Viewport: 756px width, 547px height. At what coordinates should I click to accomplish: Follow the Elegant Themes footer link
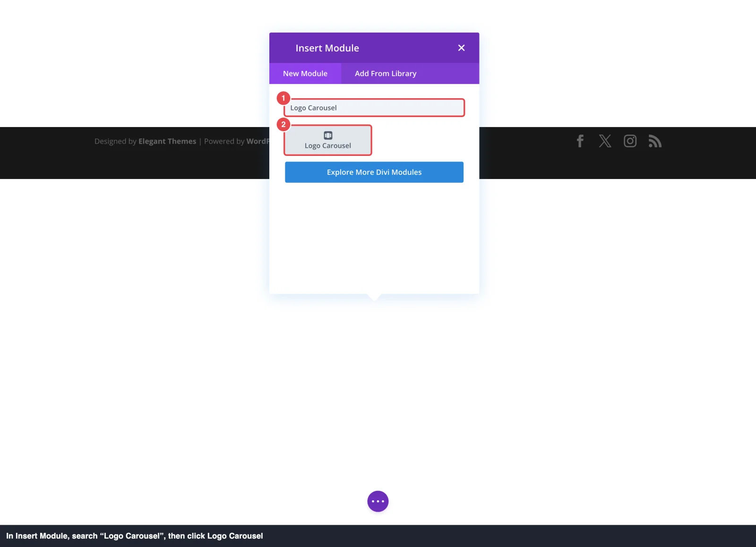[x=167, y=141]
